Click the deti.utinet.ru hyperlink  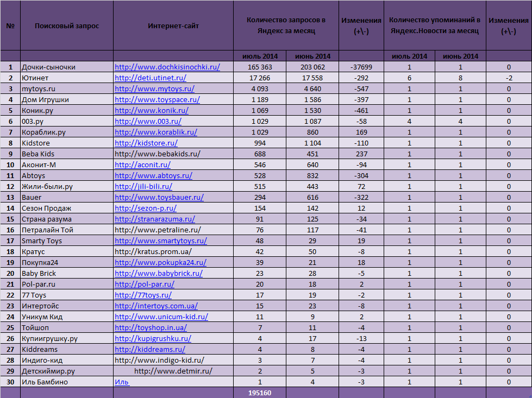(x=152, y=78)
